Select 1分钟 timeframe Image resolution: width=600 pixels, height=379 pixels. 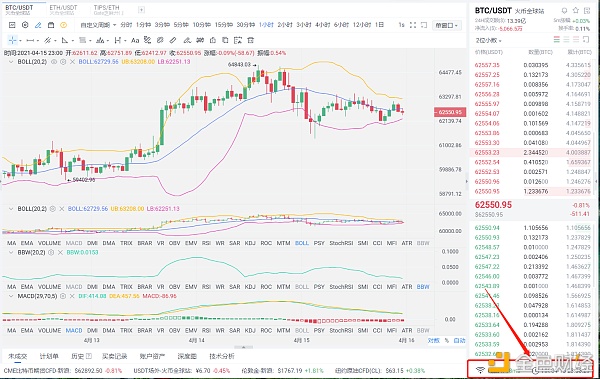tap(143, 25)
